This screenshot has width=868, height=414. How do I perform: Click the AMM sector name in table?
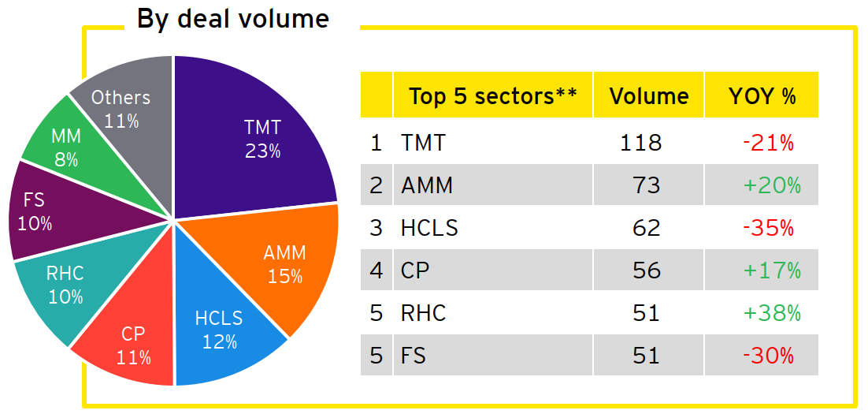(425, 185)
